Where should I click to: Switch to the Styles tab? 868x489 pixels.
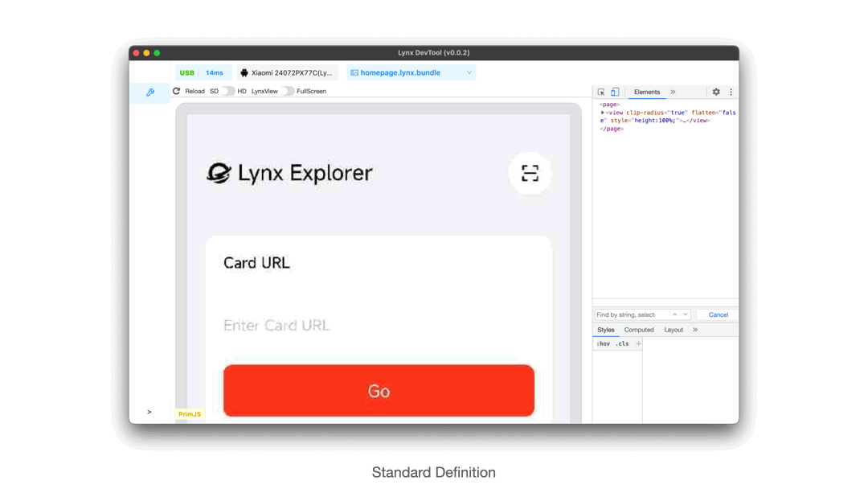tap(606, 330)
